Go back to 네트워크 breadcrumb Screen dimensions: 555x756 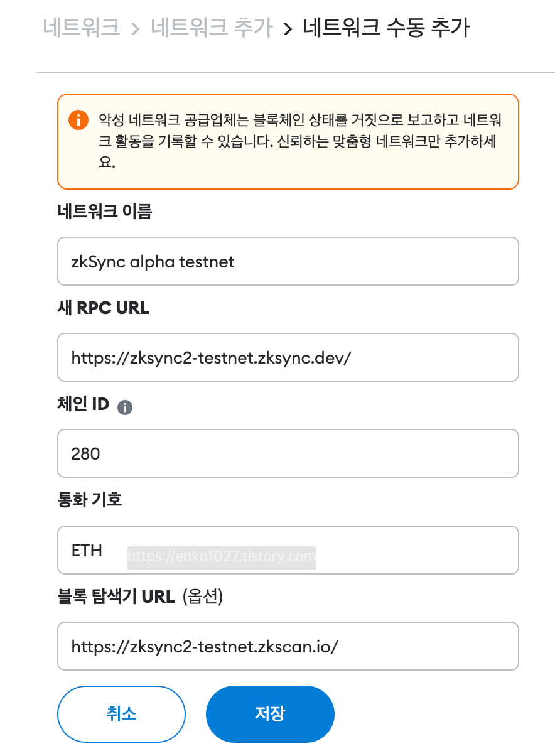coord(82,28)
